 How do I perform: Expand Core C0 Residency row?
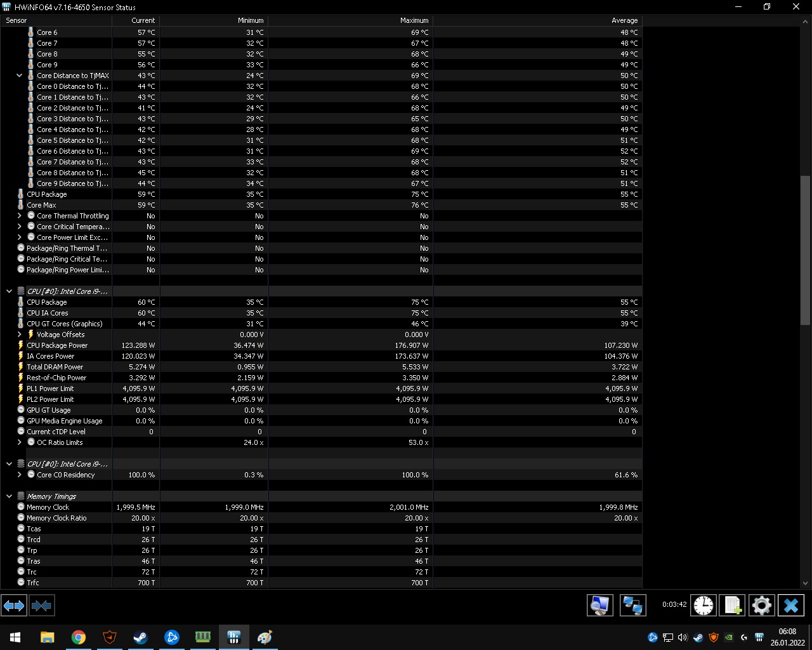point(19,475)
